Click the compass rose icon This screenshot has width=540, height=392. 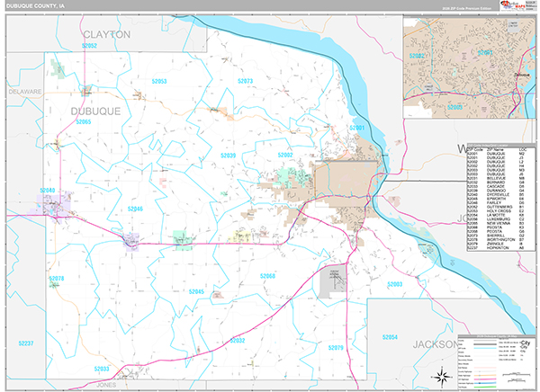443,377
